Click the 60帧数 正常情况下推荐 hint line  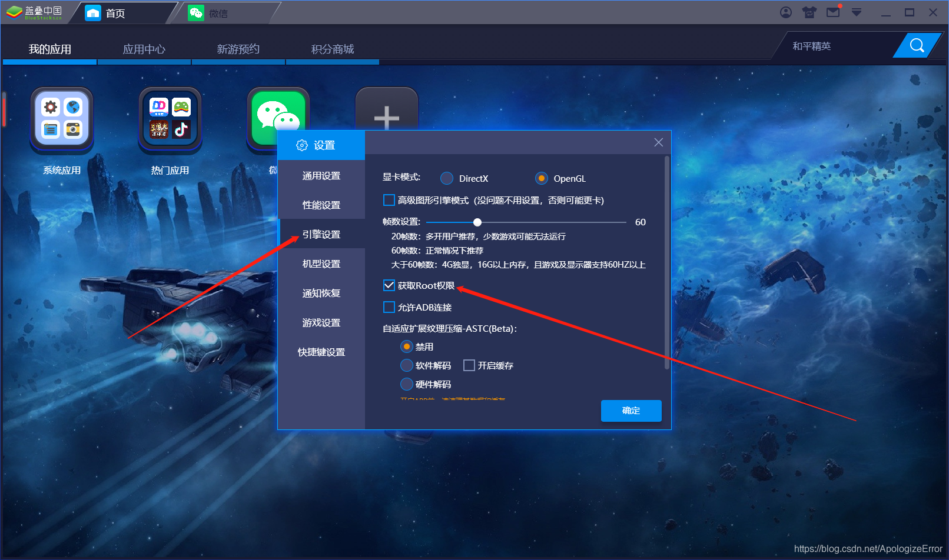[x=437, y=251]
